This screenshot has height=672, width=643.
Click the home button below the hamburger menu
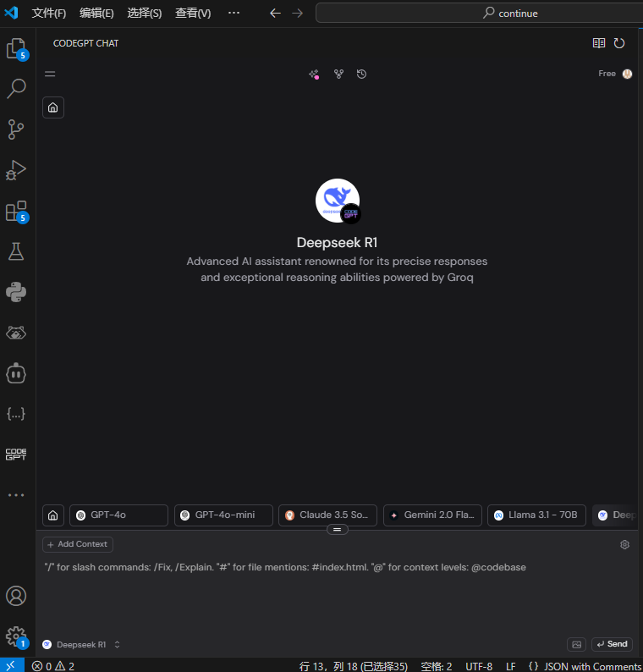click(x=53, y=107)
